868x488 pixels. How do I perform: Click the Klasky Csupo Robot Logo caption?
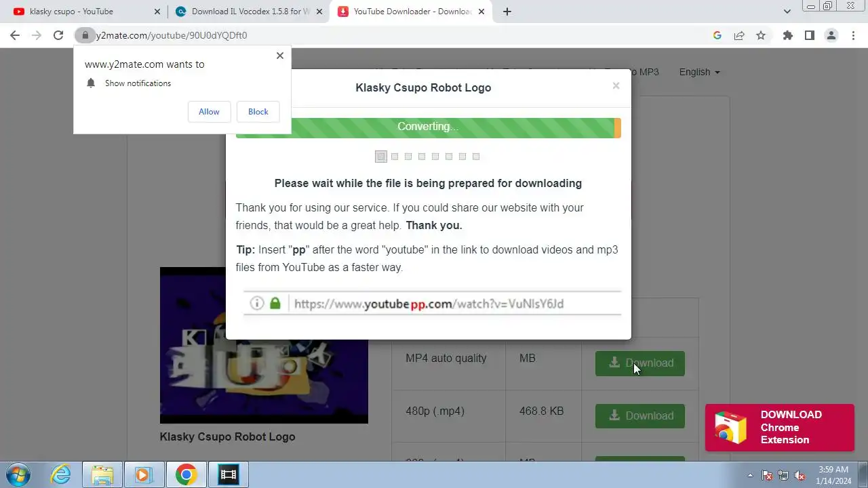click(227, 436)
